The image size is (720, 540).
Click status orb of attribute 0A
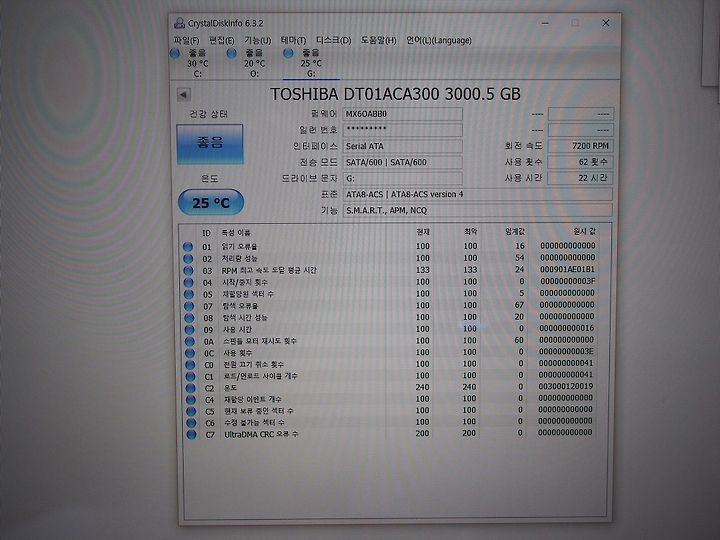pos(190,342)
